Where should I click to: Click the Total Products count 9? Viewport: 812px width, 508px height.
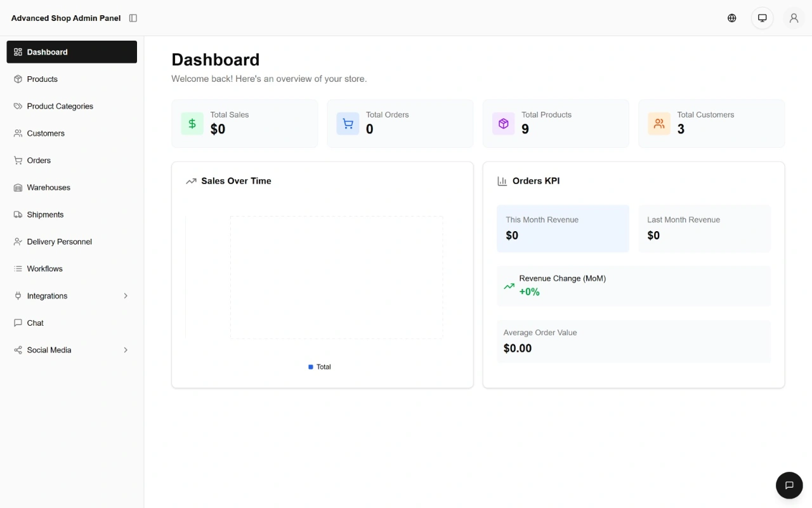tap(525, 129)
